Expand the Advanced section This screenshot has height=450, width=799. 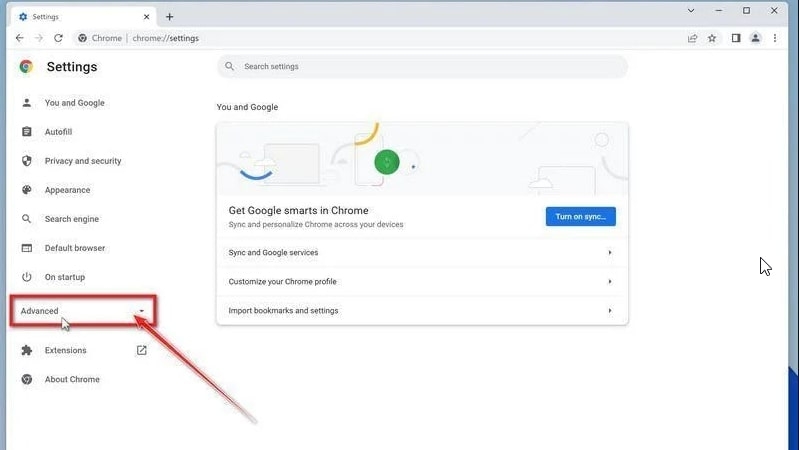(83, 311)
